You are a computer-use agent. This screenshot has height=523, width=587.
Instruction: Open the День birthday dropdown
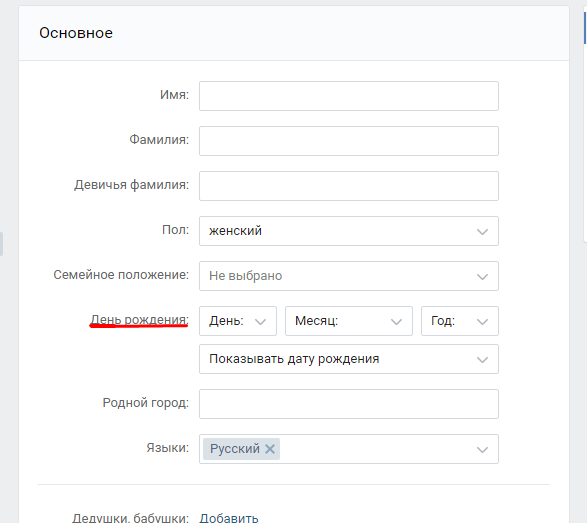[x=238, y=321]
